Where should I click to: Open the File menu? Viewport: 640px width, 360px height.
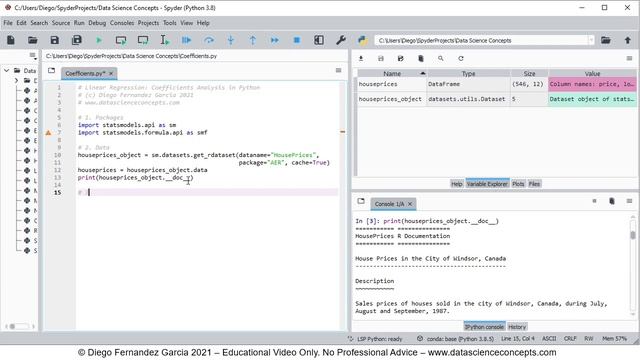[8, 23]
